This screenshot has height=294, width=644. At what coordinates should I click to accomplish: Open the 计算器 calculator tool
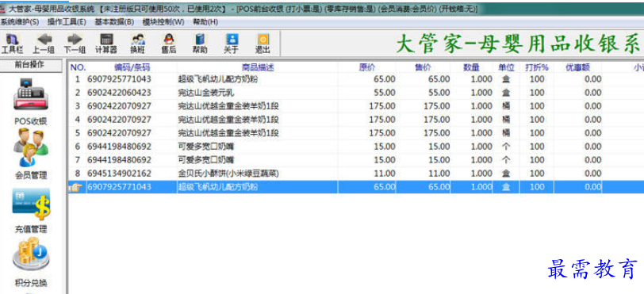pos(106,44)
